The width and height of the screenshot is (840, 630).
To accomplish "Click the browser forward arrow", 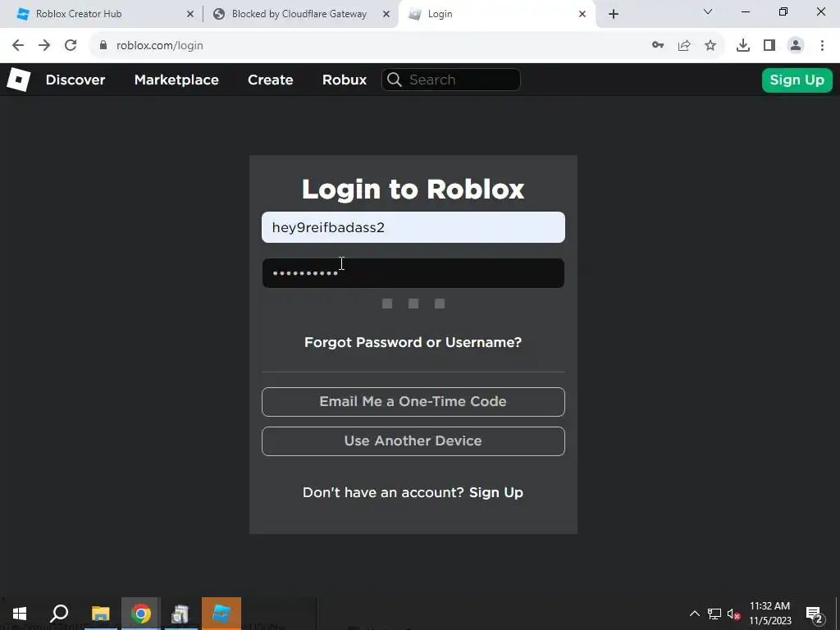I will pyautogui.click(x=44, y=46).
